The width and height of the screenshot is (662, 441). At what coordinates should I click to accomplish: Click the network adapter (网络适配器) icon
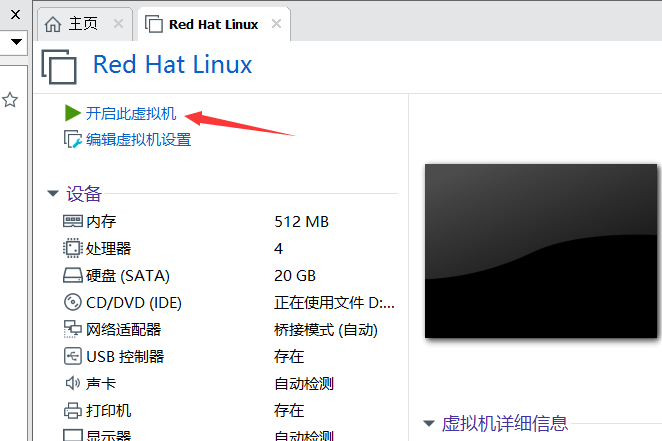tap(73, 329)
